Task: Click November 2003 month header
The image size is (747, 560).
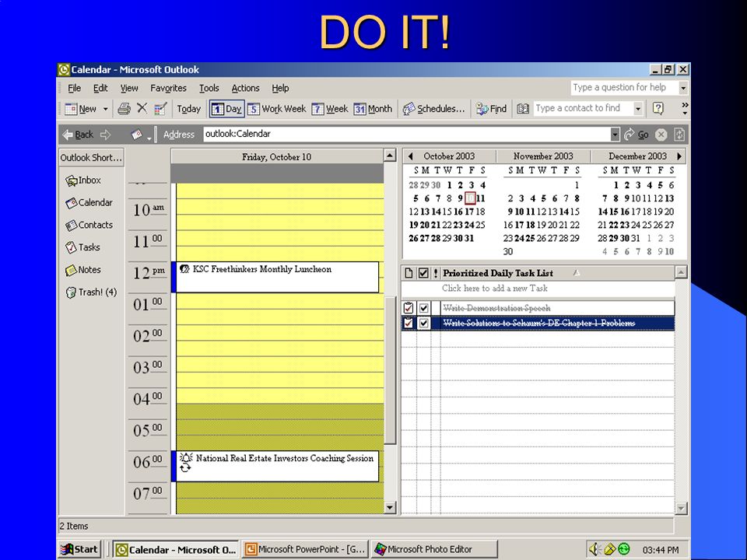Action: pyautogui.click(x=543, y=156)
